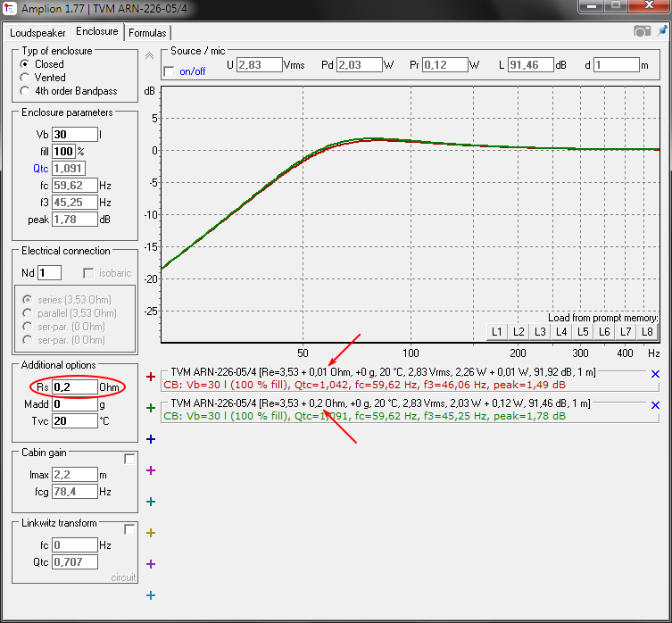Image resolution: width=672 pixels, height=623 pixels.
Task: Remove the red curve with Qtc=1,042
Action: (x=655, y=374)
